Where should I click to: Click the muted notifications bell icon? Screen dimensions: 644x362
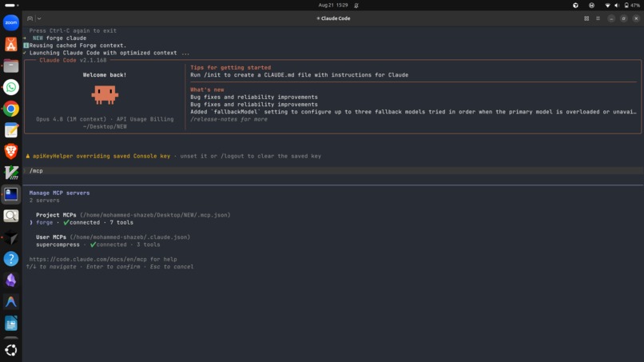pos(356,6)
